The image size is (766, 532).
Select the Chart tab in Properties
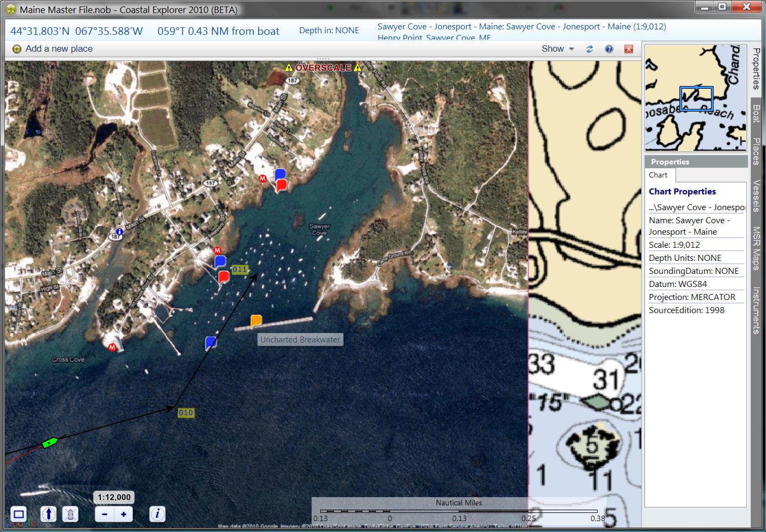click(658, 175)
